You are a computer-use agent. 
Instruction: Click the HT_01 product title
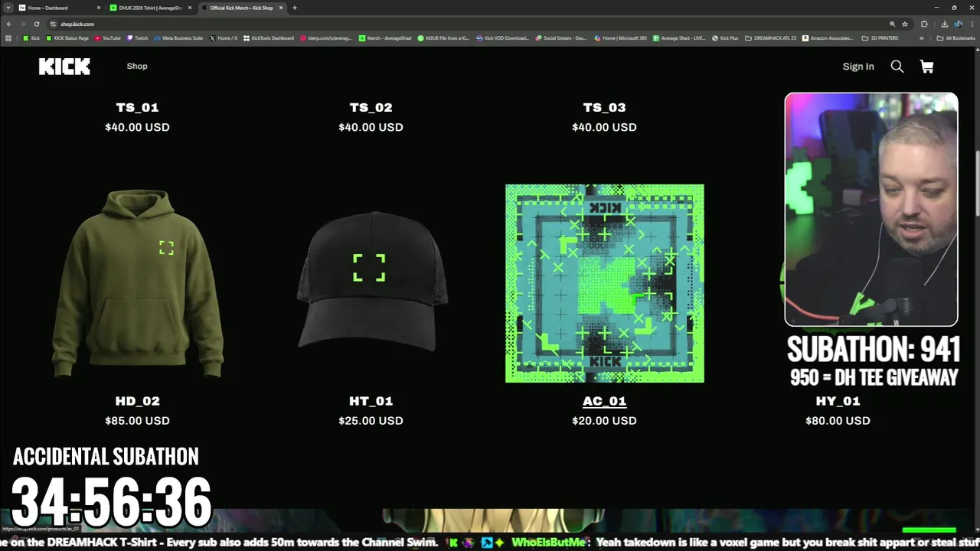pyautogui.click(x=371, y=401)
